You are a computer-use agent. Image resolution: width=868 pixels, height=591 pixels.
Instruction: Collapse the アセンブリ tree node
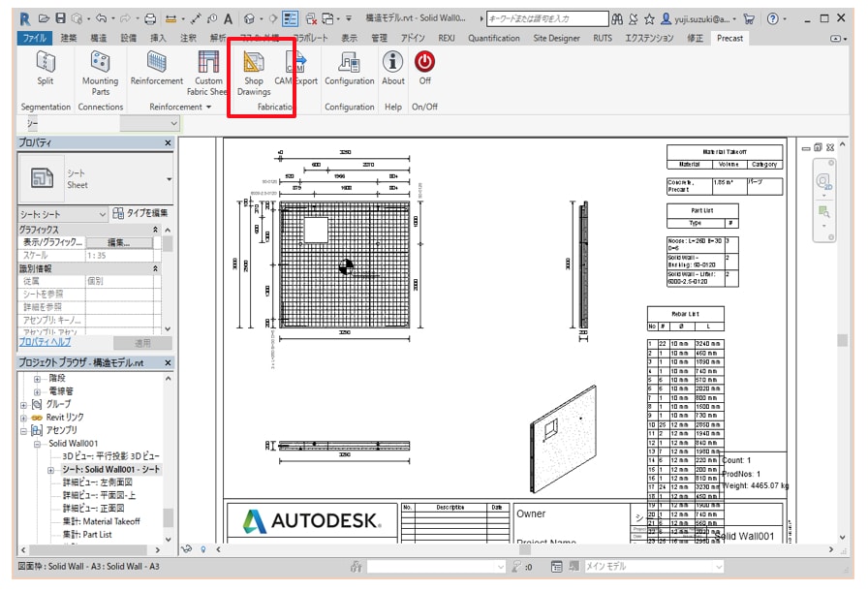pos(23,431)
